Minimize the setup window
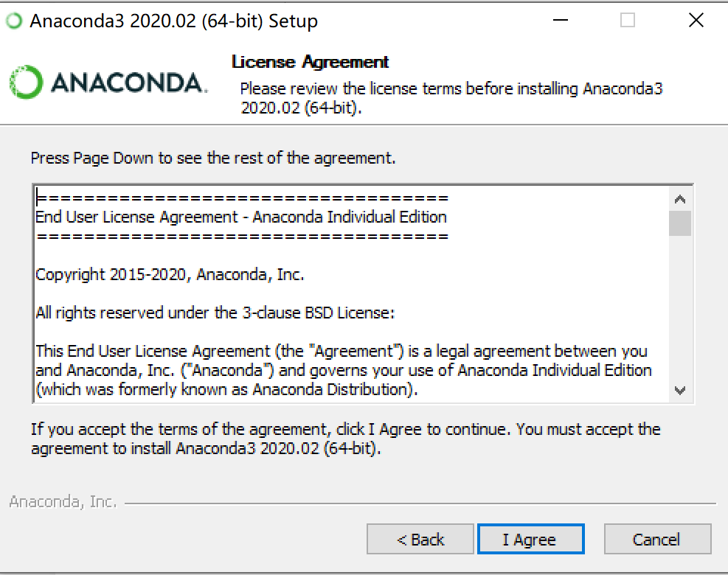 [561, 21]
